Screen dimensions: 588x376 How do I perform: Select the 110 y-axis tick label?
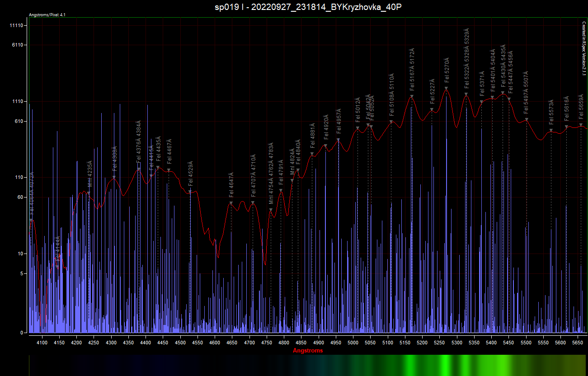point(19,178)
